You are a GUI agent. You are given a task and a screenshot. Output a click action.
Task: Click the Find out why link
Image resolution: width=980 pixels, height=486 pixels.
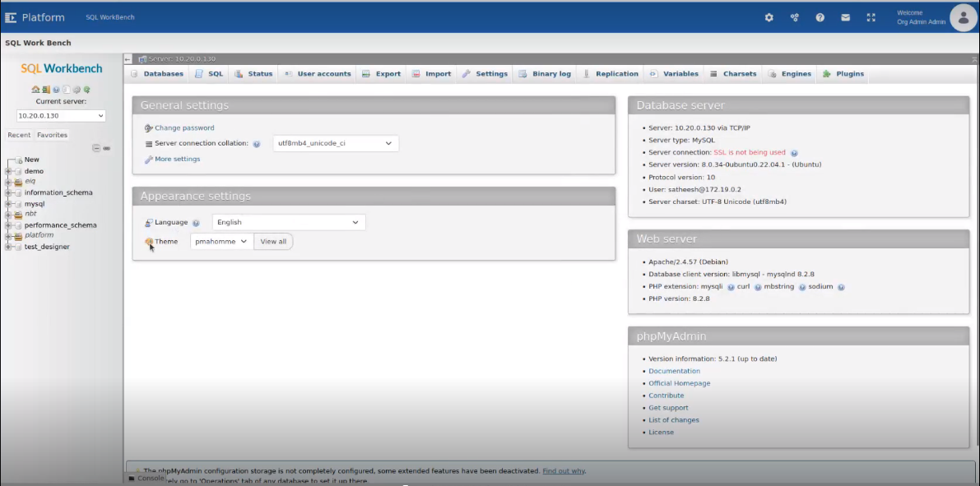coord(563,471)
